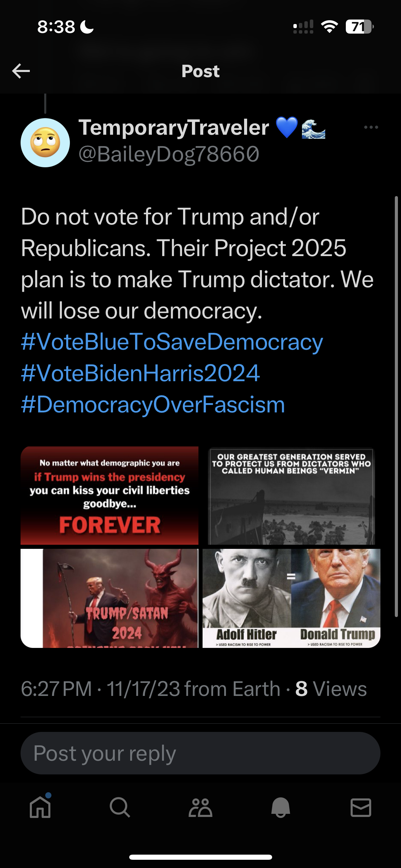The image size is (401, 868).
Task: Tap the back arrow icon
Action: click(x=21, y=71)
